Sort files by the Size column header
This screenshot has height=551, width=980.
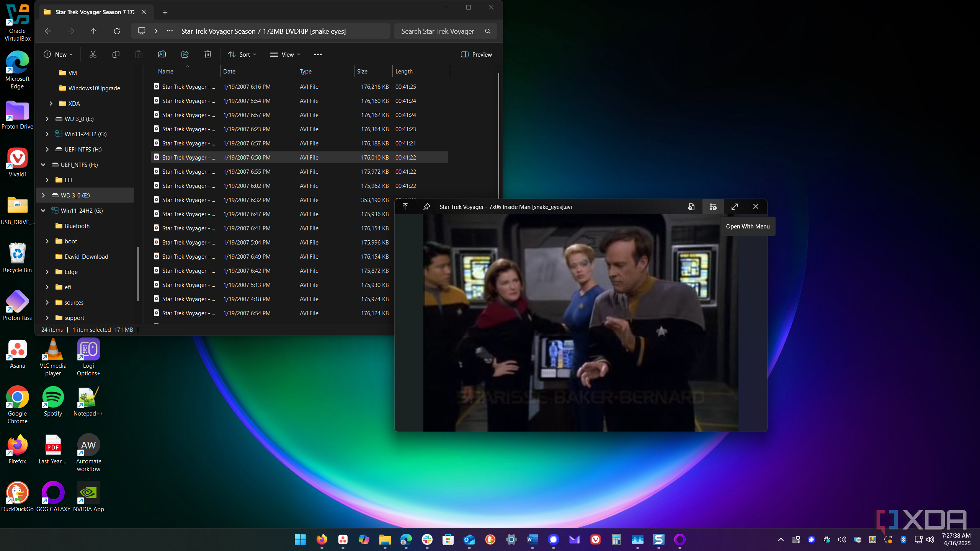[373, 71]
